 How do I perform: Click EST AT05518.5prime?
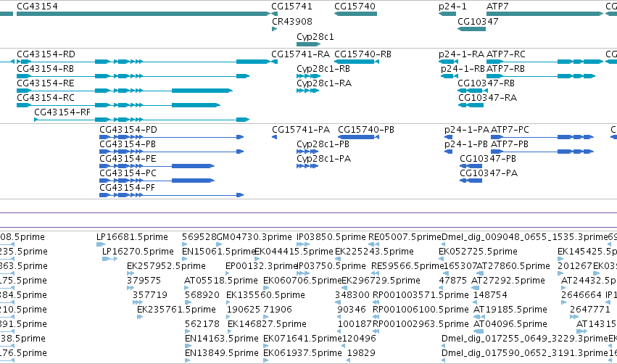[x=221, y=281]
